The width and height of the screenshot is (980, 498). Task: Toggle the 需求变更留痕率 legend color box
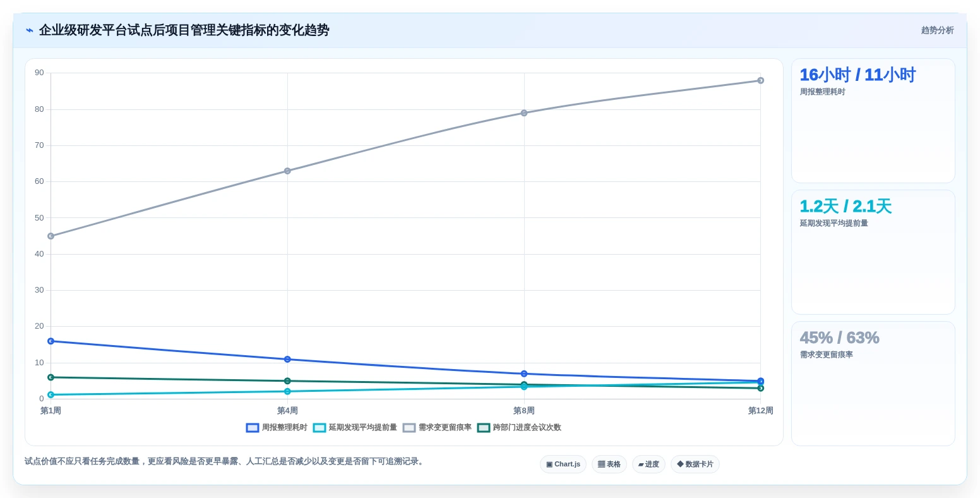point(409,428)
